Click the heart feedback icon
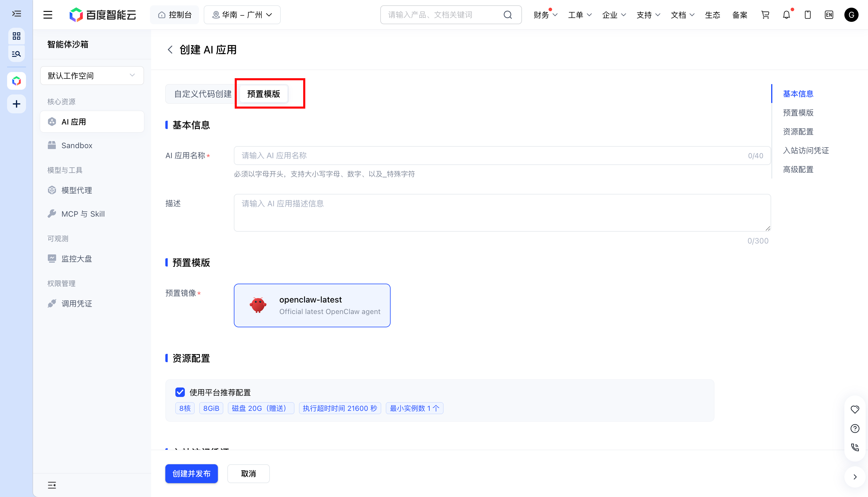Image resolution: width=868 pixels, height=497 pixels. (855, 409)
